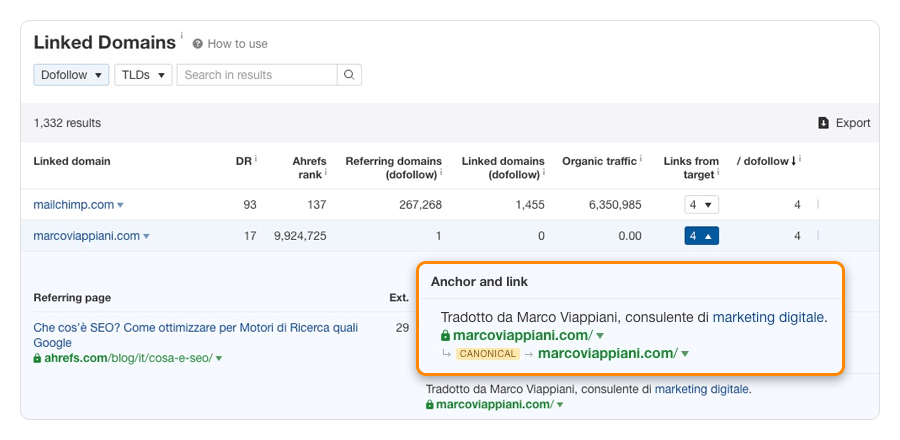Click info icon by Referring domains (dofollow)
The width and height of the screenshot is (900, 440).
coord(440,172)
